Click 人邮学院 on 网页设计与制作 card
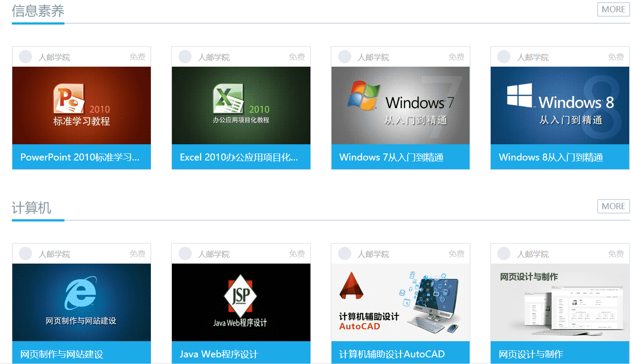 click(x=533, y=254)
